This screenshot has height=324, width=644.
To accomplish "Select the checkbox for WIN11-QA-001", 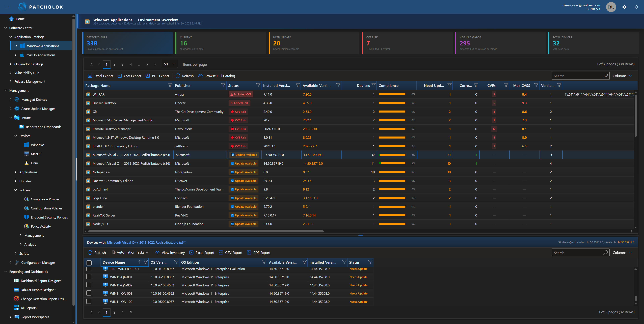I will coord(89,277).
